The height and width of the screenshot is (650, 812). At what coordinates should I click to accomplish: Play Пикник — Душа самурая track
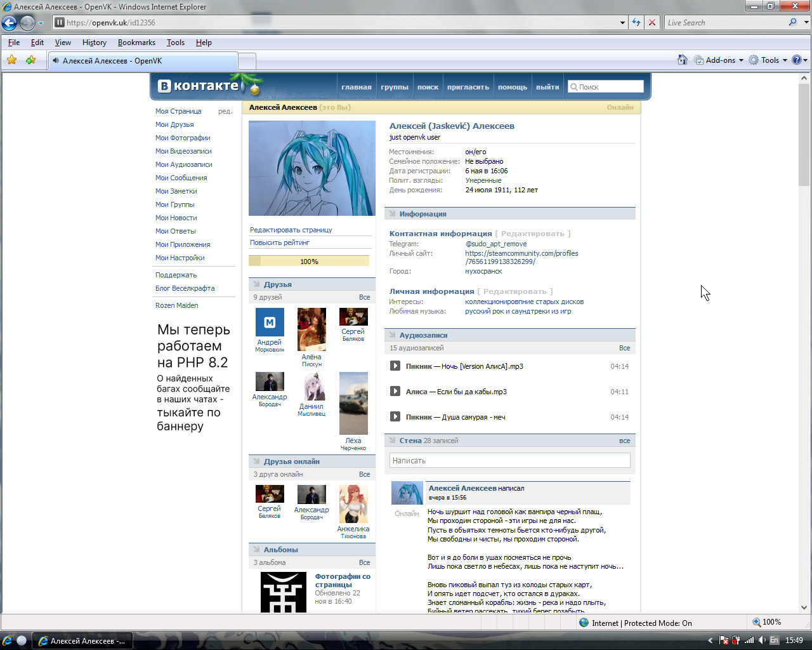[395, 416]
